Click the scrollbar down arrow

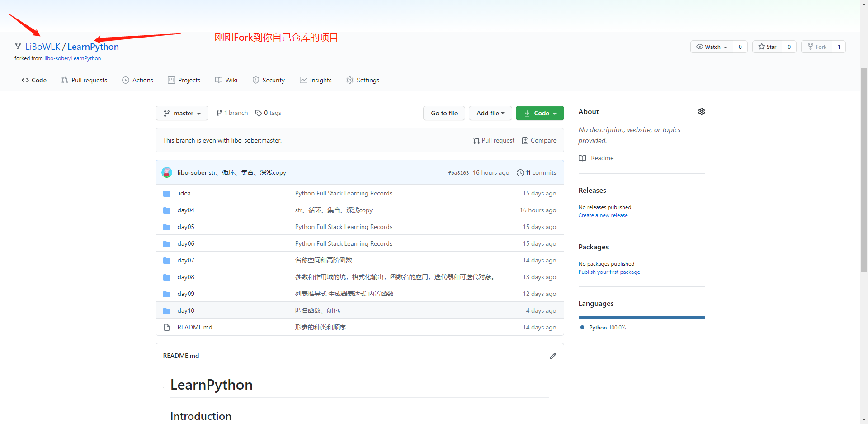[864, 420]
